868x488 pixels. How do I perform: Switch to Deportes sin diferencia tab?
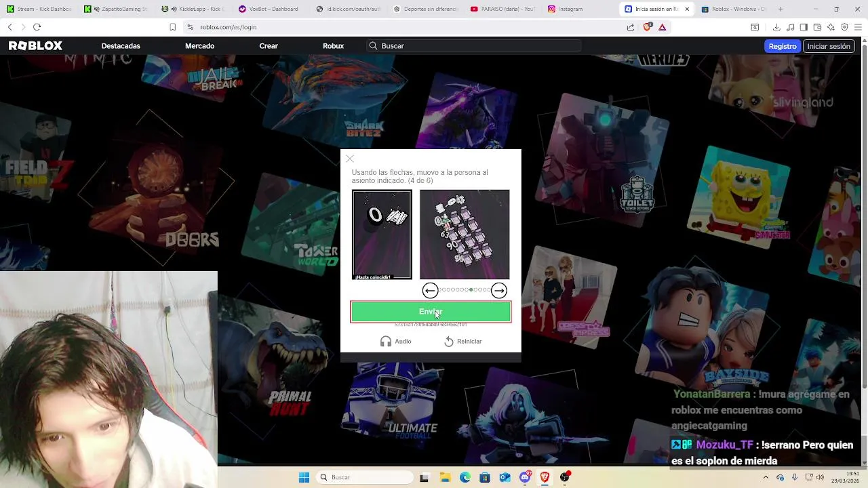click(x=426, y=9)
